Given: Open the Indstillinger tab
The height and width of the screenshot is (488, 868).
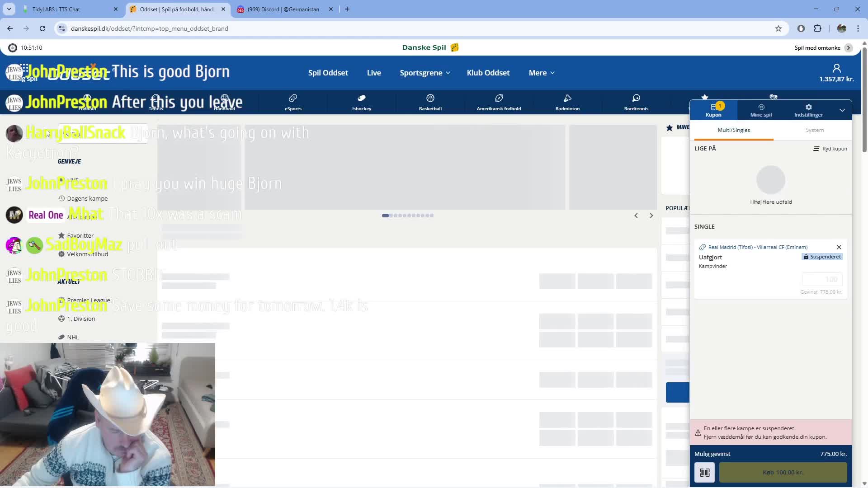Looking at the screenshot, I should pos(808,110).
